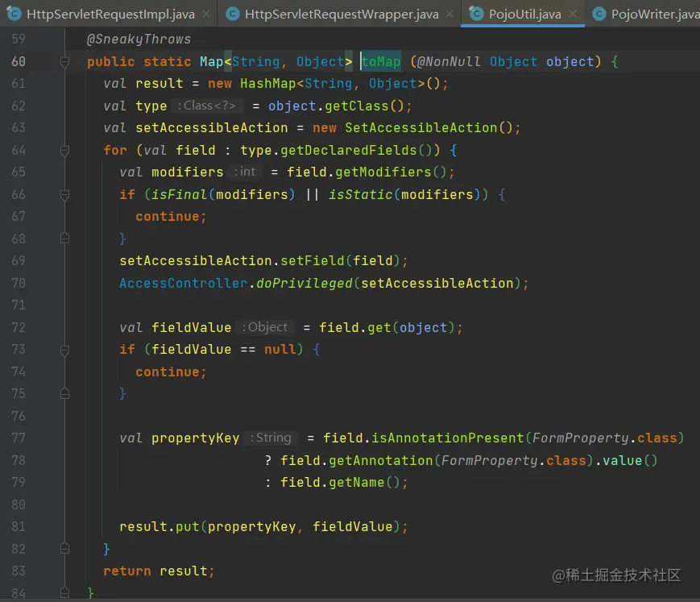Close the PojoUtil.java tab
This screenshot has width=700, height=602.
point(572,15)
